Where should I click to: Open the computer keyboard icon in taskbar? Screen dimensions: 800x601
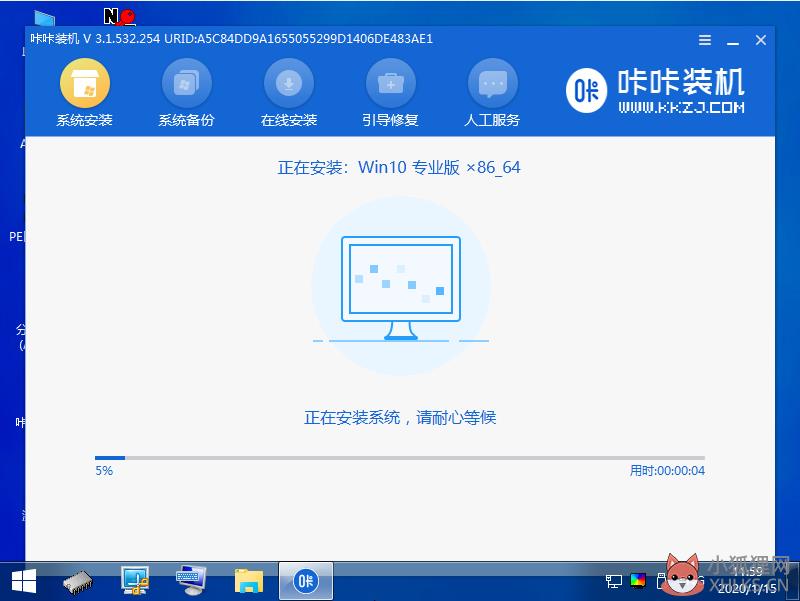click(191, 581)
